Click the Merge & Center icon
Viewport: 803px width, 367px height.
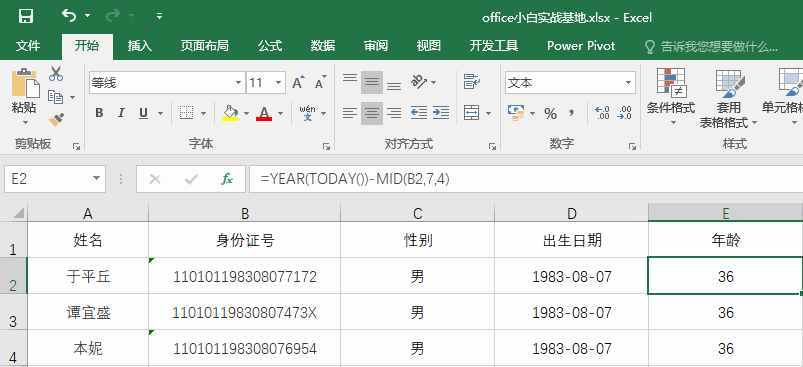pyautogui.click(x=472, y=113)
